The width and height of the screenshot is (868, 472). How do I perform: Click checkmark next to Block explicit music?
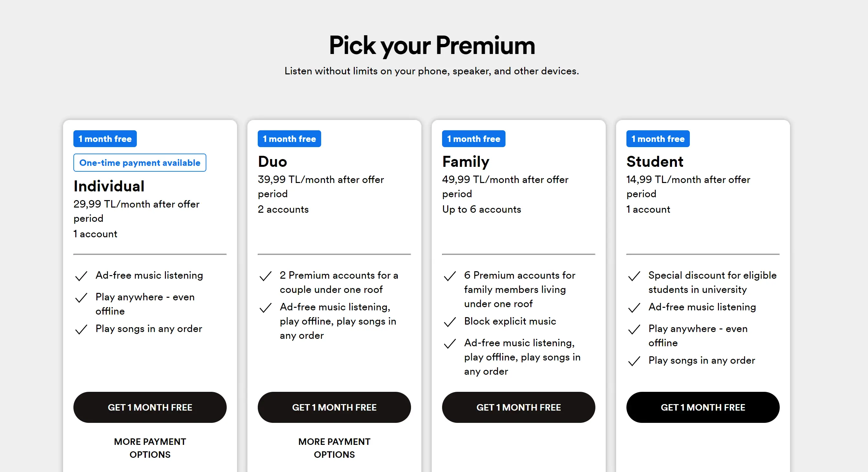pyautogui.click(x=450, y=322)
